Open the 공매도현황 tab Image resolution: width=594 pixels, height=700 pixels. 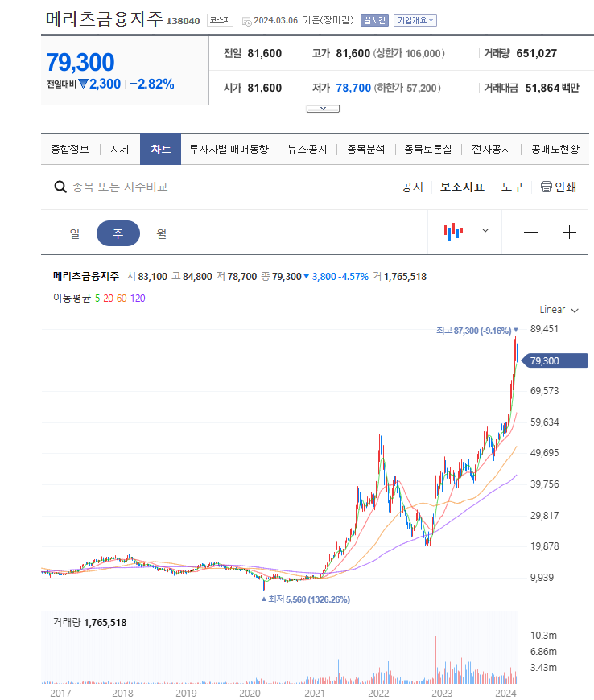pos(555,149)
